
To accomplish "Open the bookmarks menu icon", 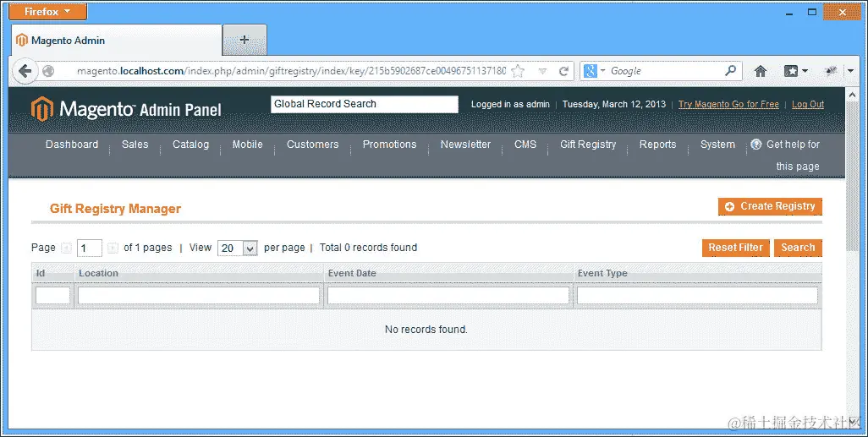I will [795, 71].
